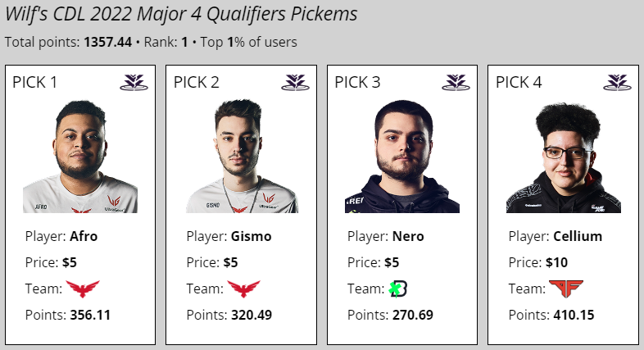The image size is (644, 350).
Task: Select Cellium's headshot image
Action: (x=564, y=156)
